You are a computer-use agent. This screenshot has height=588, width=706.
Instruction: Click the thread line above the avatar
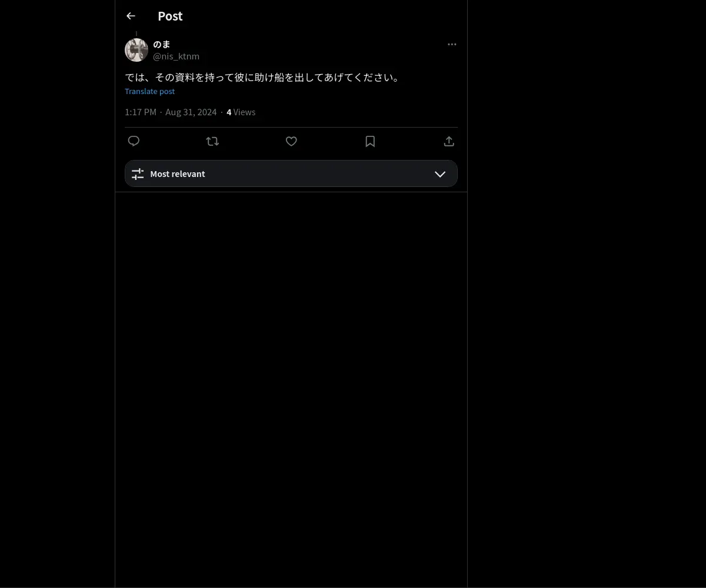(x=136, y=34)
